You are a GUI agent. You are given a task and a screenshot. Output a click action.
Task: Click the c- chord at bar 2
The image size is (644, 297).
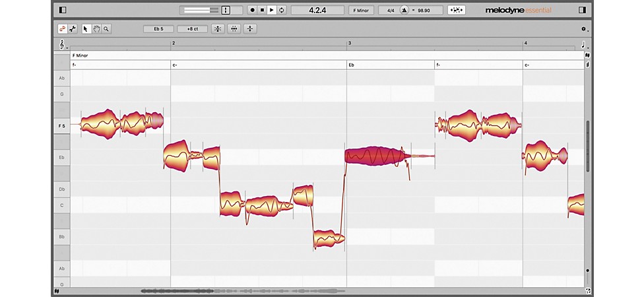click(175, 65)
